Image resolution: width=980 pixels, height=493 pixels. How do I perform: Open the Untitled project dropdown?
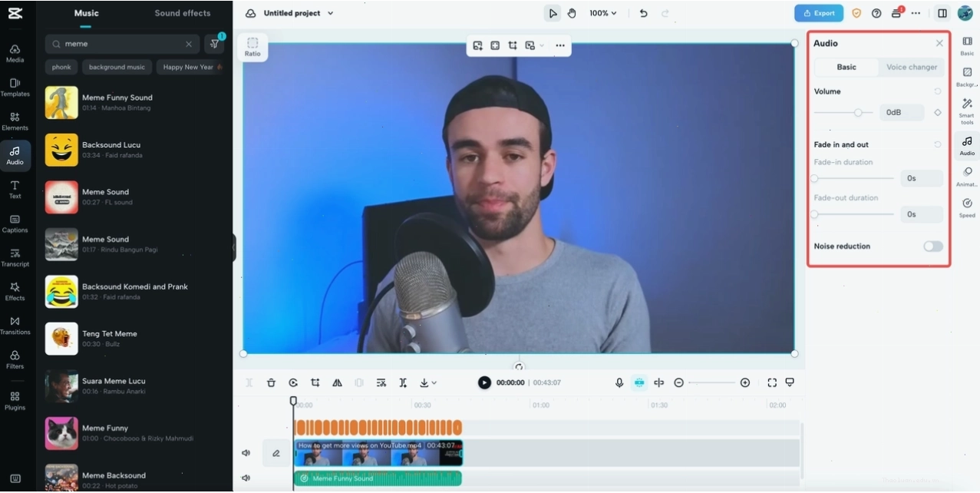tap(299, 13)
